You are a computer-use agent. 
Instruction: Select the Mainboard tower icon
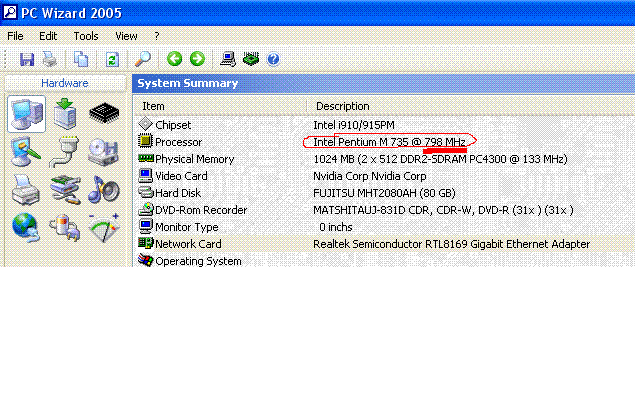coord(65,114)
